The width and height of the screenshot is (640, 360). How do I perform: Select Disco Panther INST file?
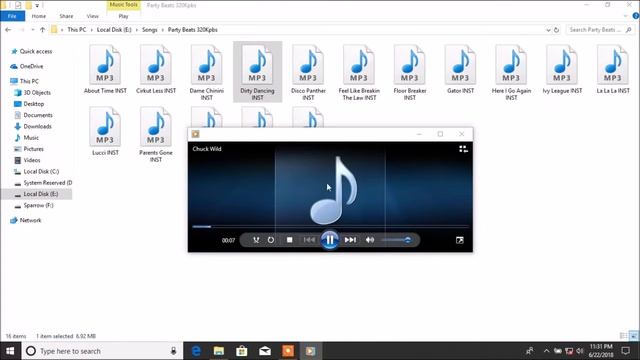308,73
